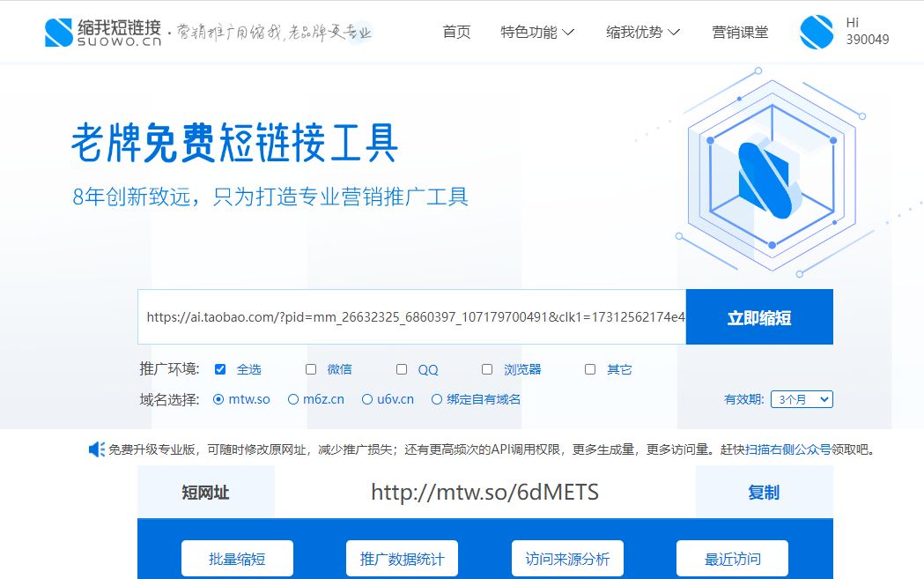The height and width of the screenshot is (579, 924).
Task: Click the 立即缩短 button
Action: (759, 316)
